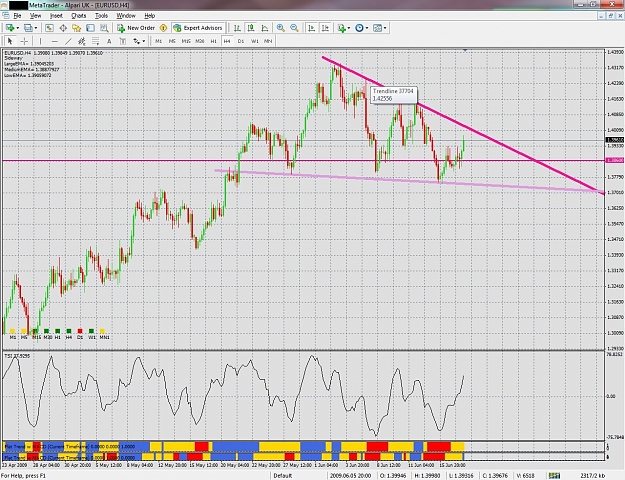Open the Charts menu
The height and width of the screenshot is (480, 625).
tap(79, 16)
